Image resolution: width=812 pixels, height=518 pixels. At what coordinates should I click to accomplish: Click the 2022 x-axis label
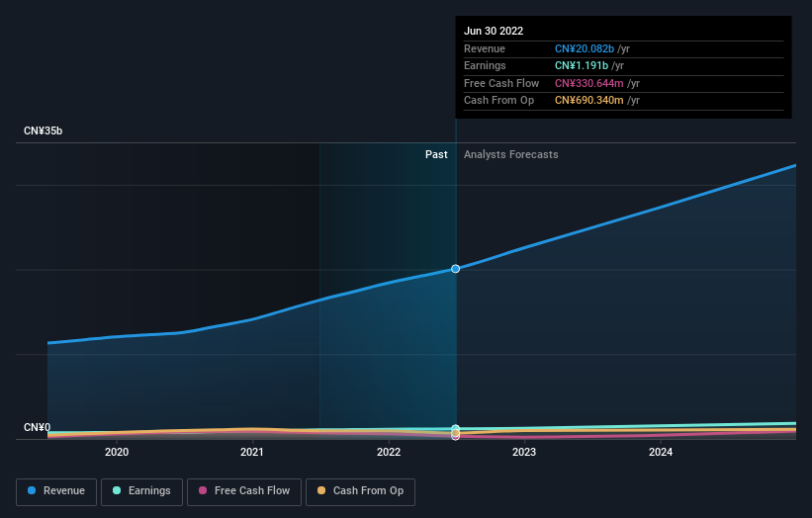click(389, 452)
